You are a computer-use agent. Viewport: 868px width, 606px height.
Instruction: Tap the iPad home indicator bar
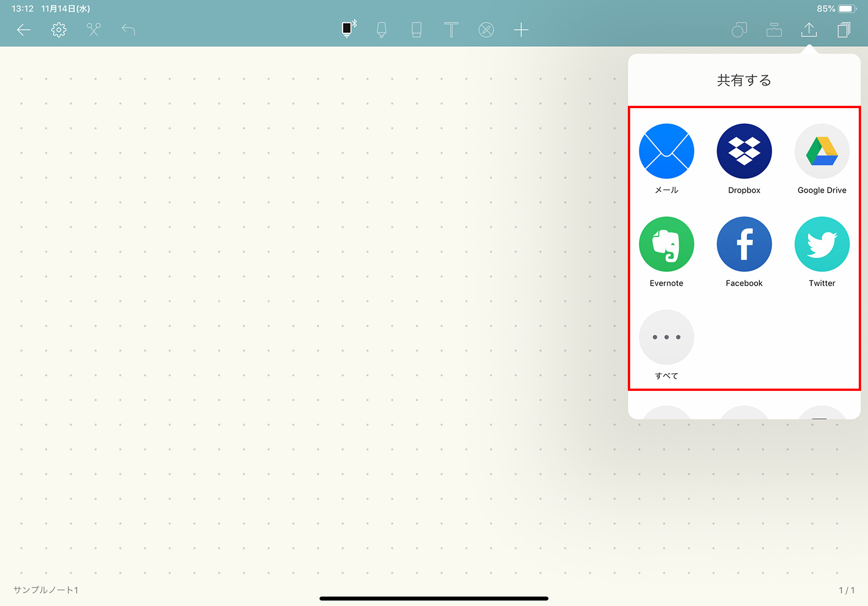pos(434,598)
